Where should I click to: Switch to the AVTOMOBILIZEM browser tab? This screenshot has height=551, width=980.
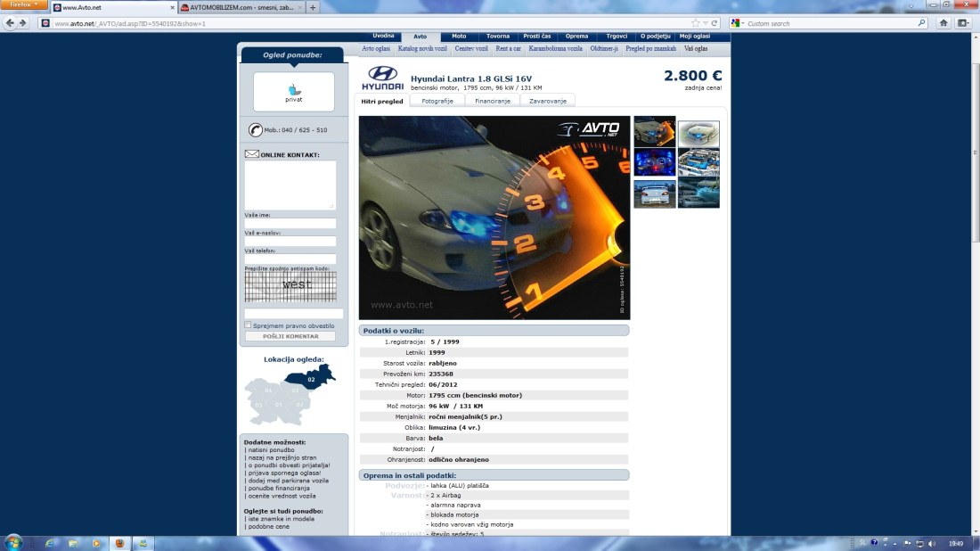coord(241,7)
